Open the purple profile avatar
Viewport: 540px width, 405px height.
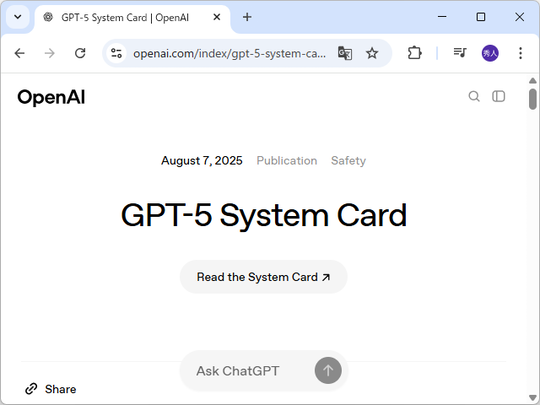[x=490, y=53]
